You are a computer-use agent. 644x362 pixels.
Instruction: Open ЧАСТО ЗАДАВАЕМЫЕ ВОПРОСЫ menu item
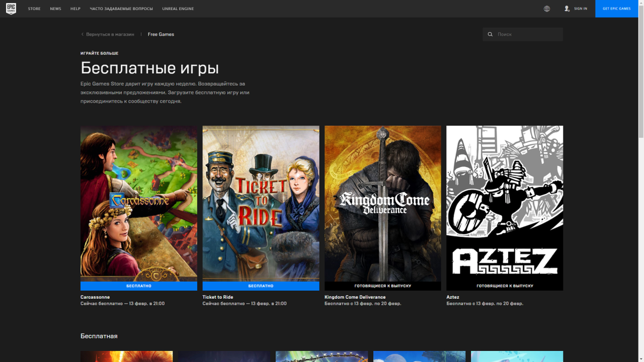(121, 9)
